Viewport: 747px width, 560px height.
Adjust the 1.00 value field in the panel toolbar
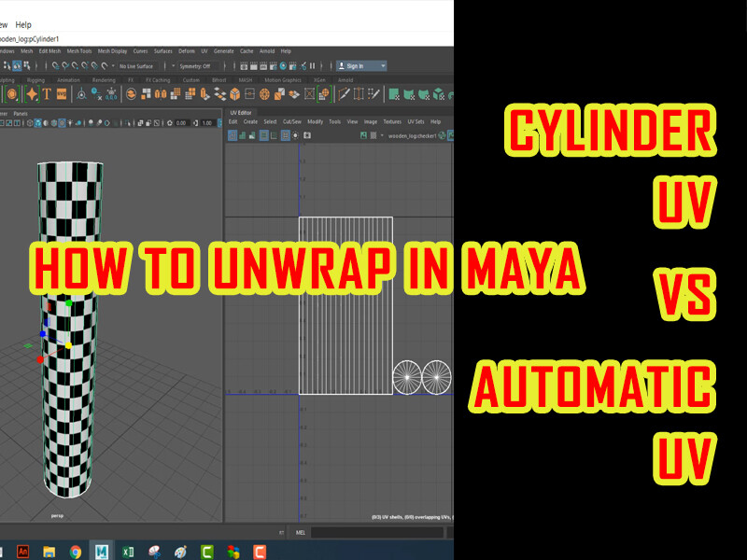(205, 122)
